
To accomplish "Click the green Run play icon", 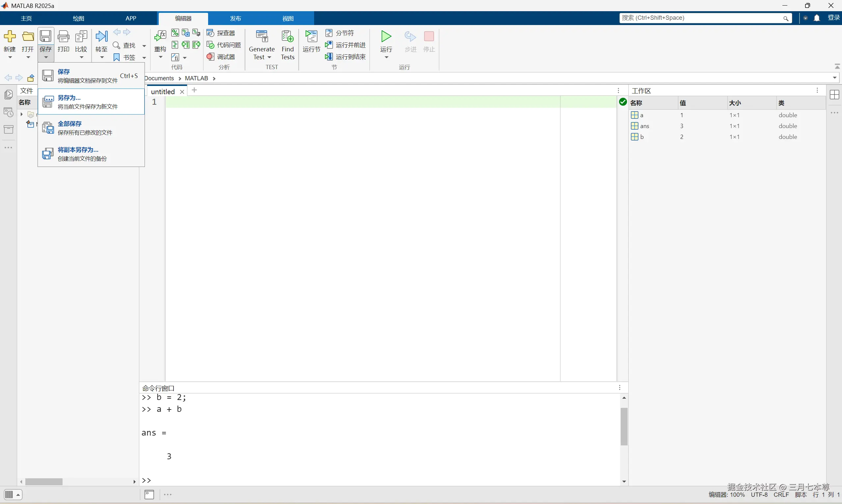I will coord(386,36).
